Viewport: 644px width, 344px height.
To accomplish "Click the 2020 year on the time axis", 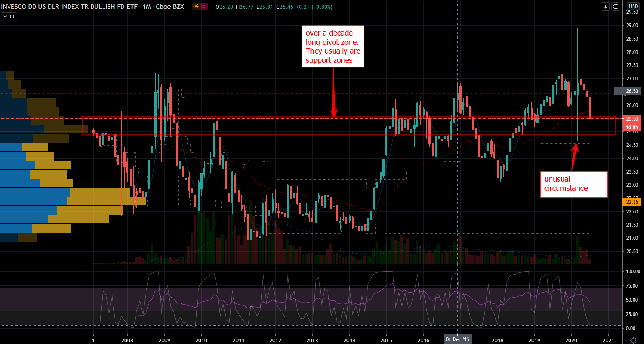I will pos(571,340).
